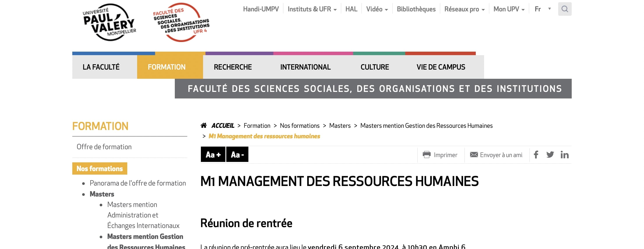
Task: Click the printer icon
Action: (x=426, y=155)
